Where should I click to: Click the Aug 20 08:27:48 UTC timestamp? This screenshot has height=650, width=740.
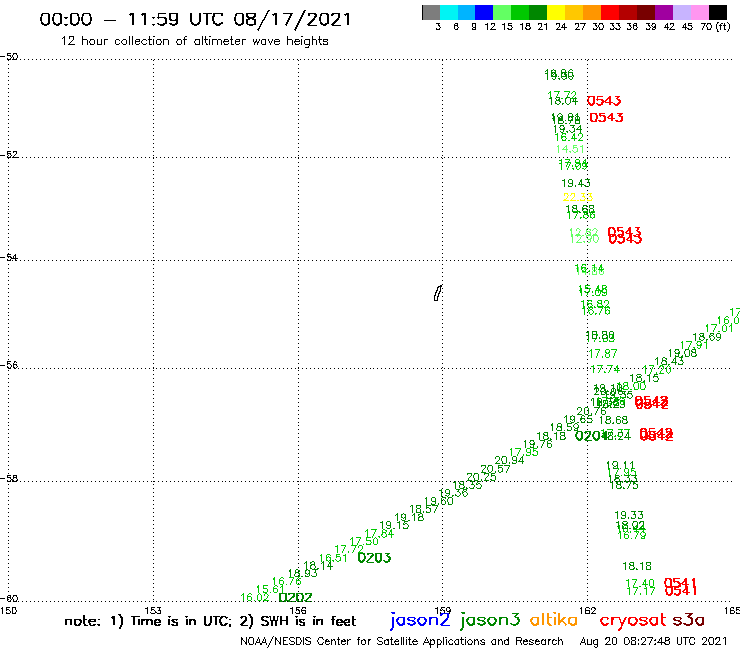click(x=654, y=642)
